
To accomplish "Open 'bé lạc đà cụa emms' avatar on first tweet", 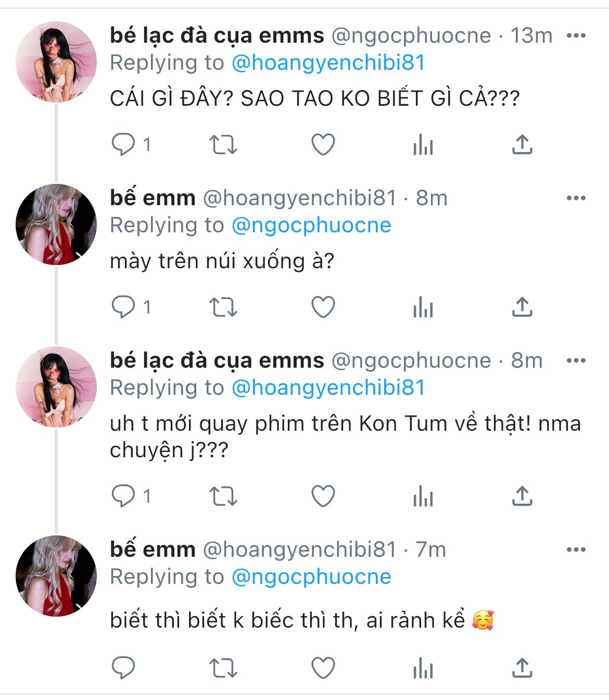I will 56,62.
